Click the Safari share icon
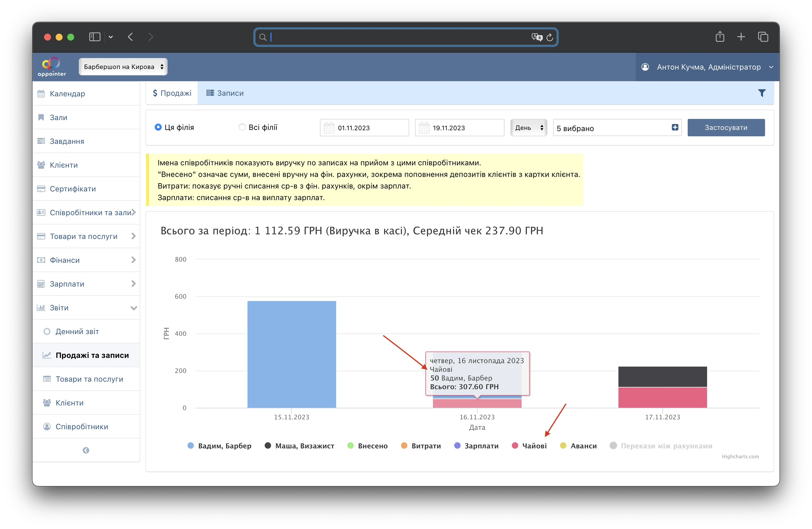 click(720, 37)
